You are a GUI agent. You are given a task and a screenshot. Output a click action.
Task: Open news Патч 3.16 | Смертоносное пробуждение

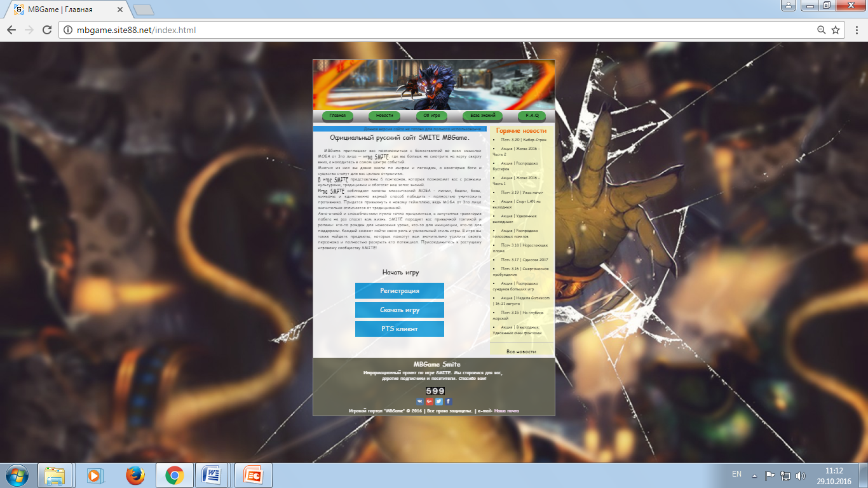521,271
